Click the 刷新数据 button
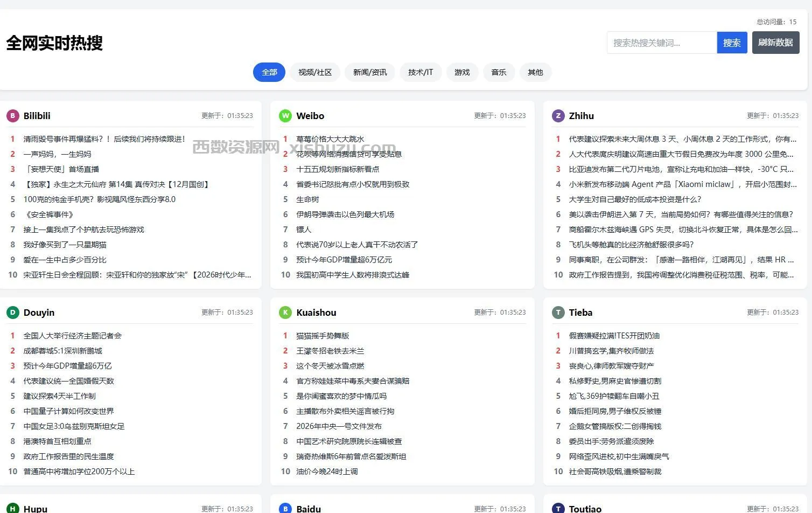Screen dimensions: 812x513 pyautogui.click(x=775, y=43)
